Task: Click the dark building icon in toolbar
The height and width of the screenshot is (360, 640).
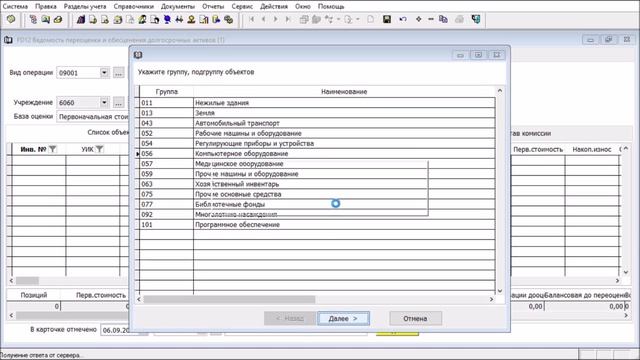Action: click(x=81, y=19)
